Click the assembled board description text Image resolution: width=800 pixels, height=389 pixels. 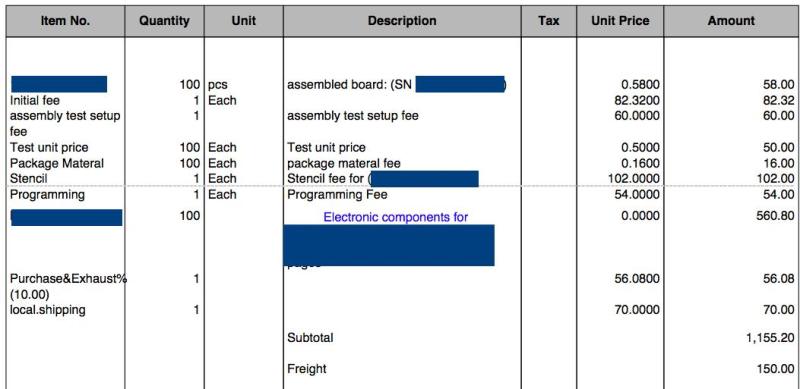(349, 85)
